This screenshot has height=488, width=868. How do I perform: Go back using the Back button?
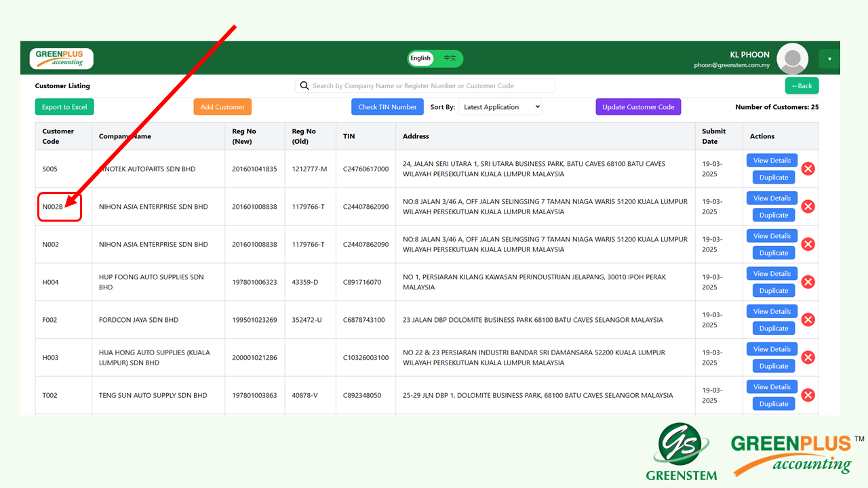click(x=802, y=85)
